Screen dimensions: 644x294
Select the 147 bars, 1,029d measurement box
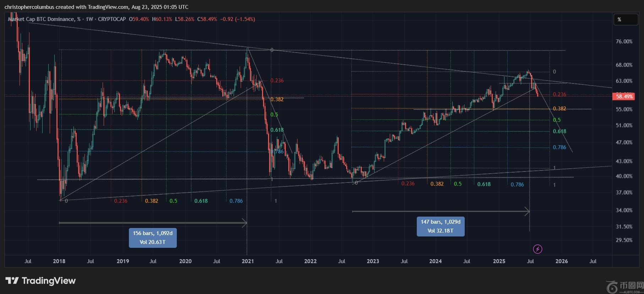point(440,226)
